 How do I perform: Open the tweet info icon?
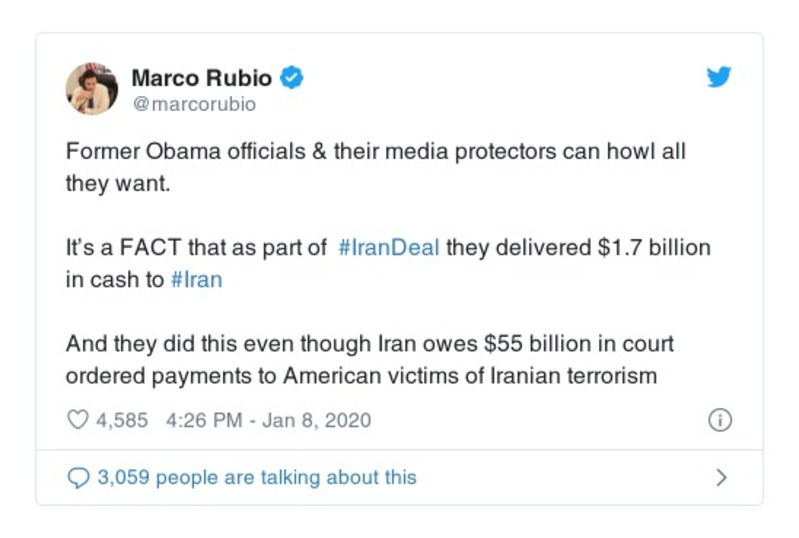coord(719,421)
